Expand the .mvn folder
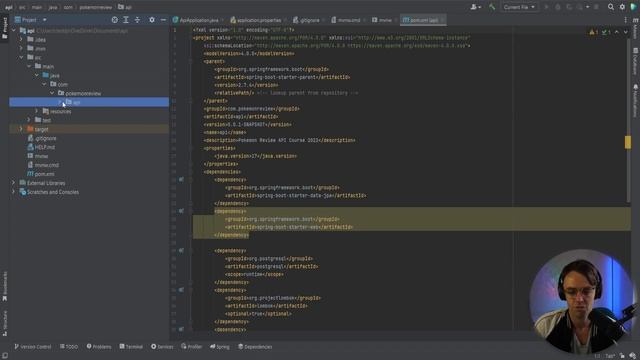 tap(21, 49)
